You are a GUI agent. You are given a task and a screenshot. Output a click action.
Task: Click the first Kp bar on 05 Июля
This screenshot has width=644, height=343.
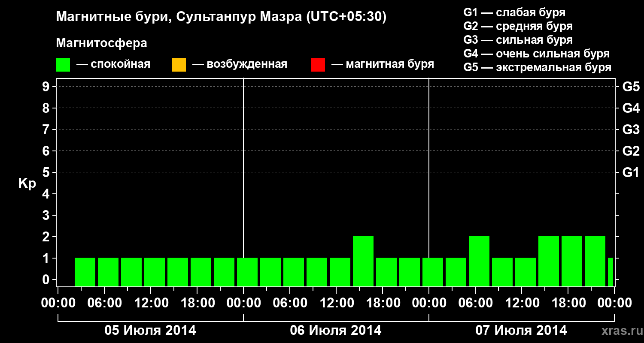click(x=85, y=272)
